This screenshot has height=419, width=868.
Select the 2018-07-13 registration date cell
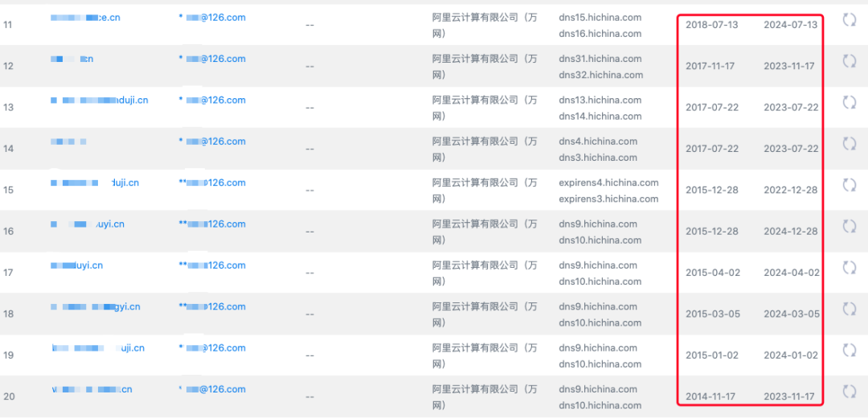point(711,25)
